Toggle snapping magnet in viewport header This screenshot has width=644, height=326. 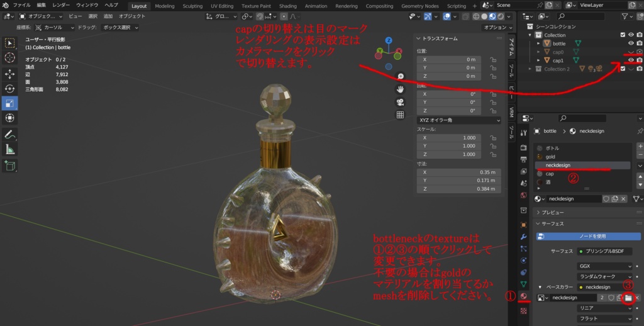260,16
